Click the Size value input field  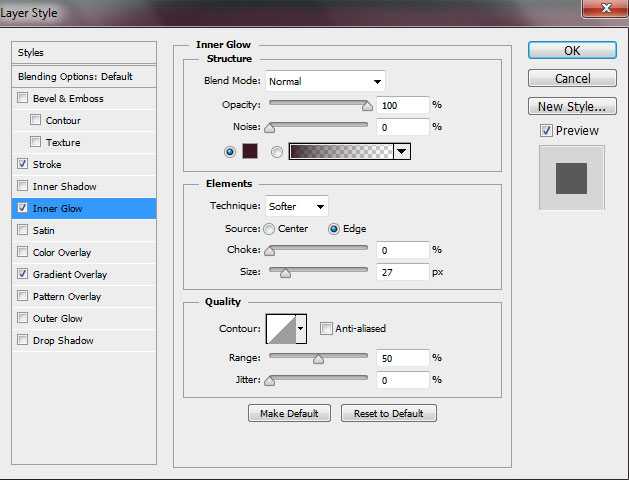pos(402,271)
